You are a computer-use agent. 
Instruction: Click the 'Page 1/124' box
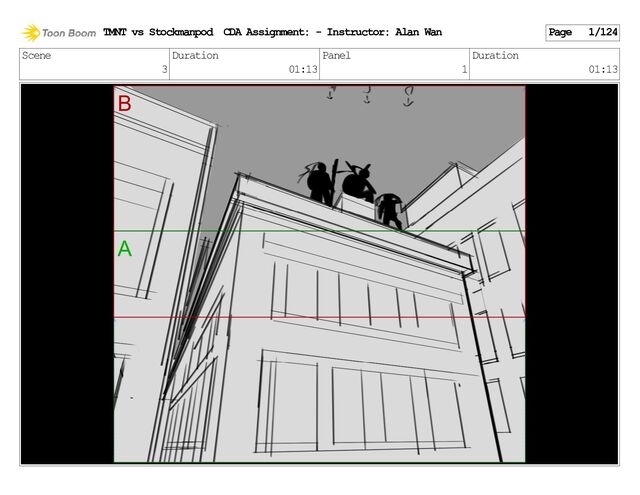[x=582, y=33]
